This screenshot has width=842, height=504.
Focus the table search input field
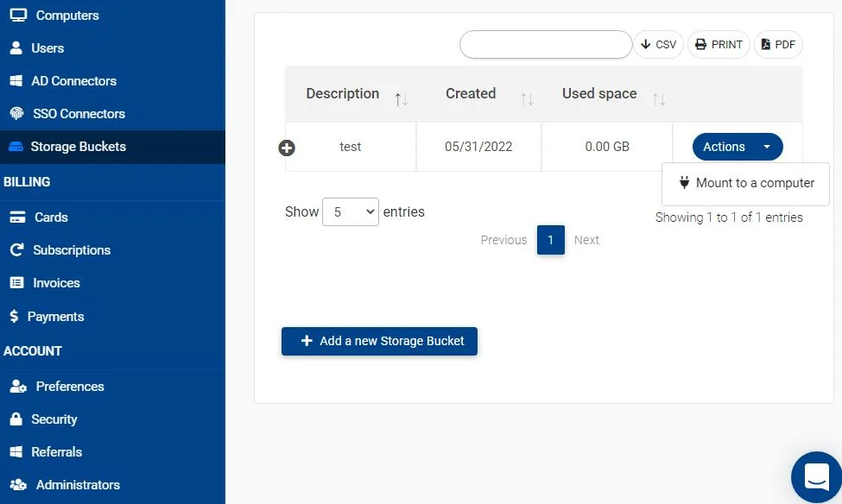click(546, 45)
